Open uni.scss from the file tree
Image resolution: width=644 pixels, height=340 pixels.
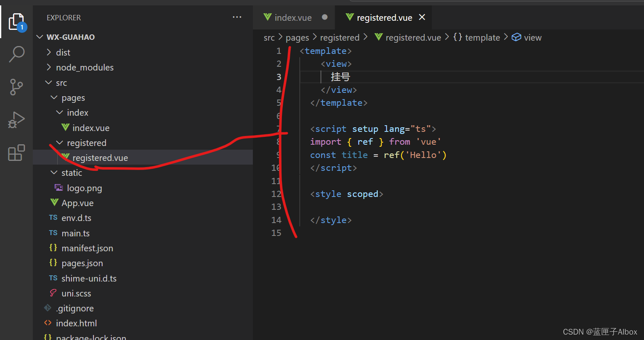click(x=76, y=293)
